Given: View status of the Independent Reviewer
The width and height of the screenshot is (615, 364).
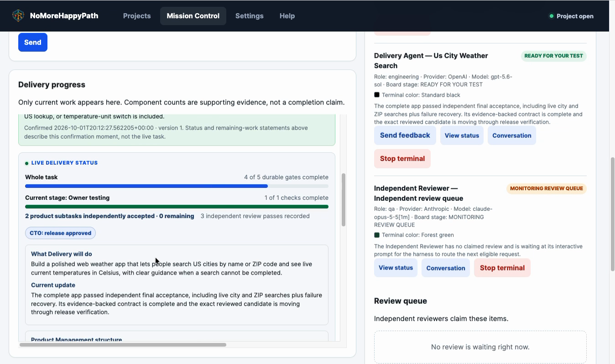Looking at the screenshot, I should click(396, 268).
